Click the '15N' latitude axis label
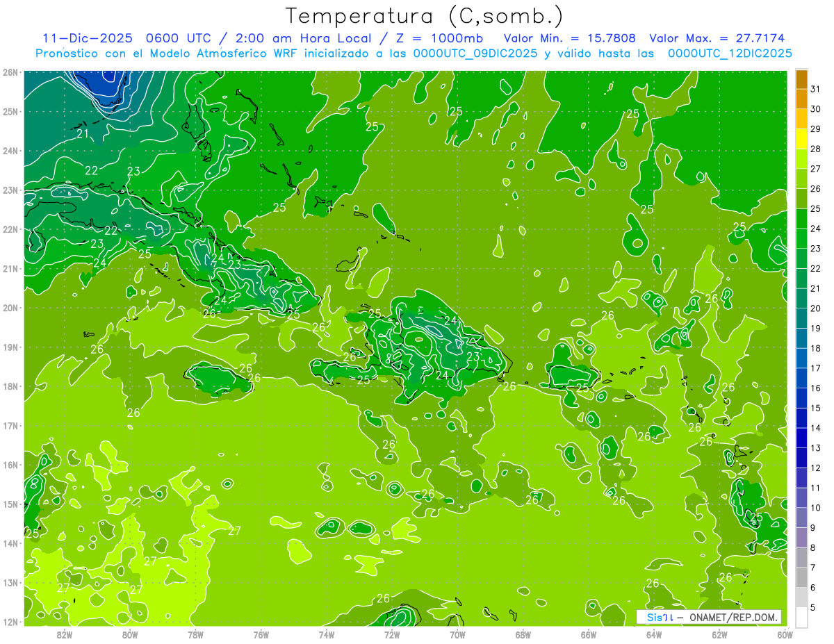Screen dimensions: 834x644 tap(10, 504)
